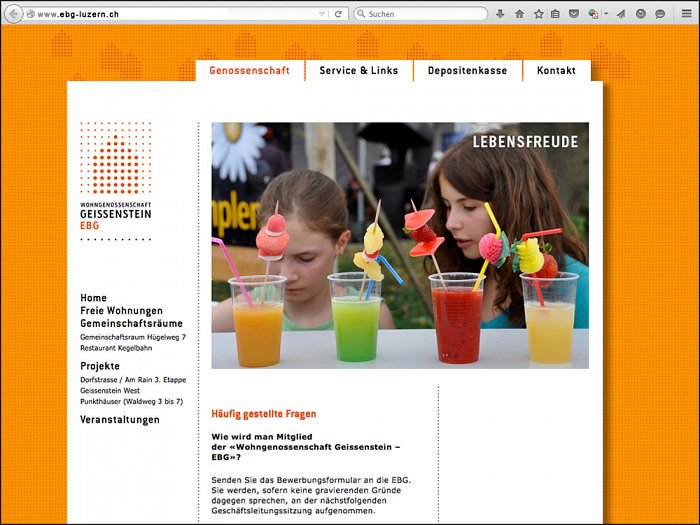Expand the dropdown arrow next to extension icon
Viewport: 700px width, 525px height.
click(x=606, y=14)
